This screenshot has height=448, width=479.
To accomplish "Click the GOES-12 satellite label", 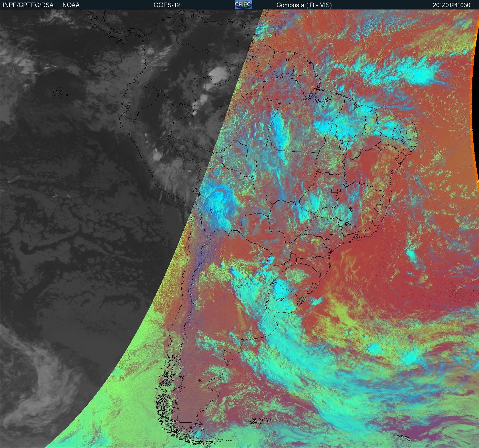I will (x=166, y=5).
